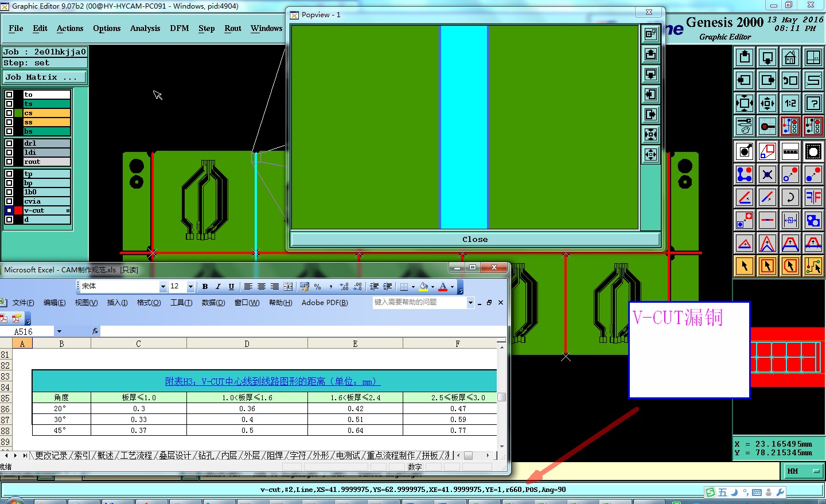Click the ruler measure tool icon
The image size is (826, 504).
click(x=790, y=151)
